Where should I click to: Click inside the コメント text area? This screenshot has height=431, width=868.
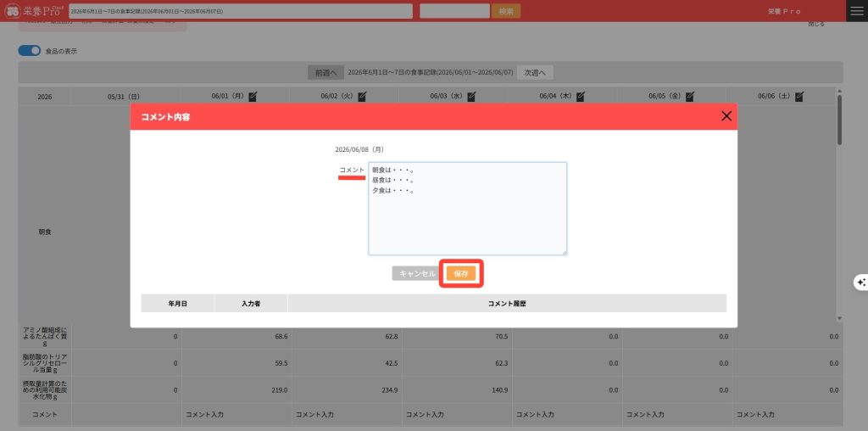point(468,209)
